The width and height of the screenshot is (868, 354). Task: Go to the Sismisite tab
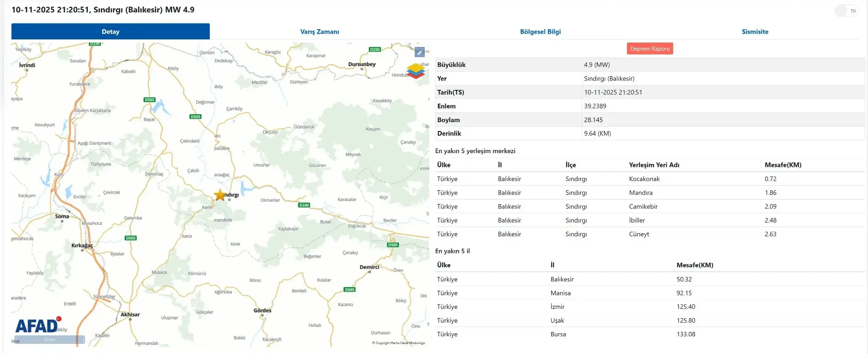click(755, 31)
